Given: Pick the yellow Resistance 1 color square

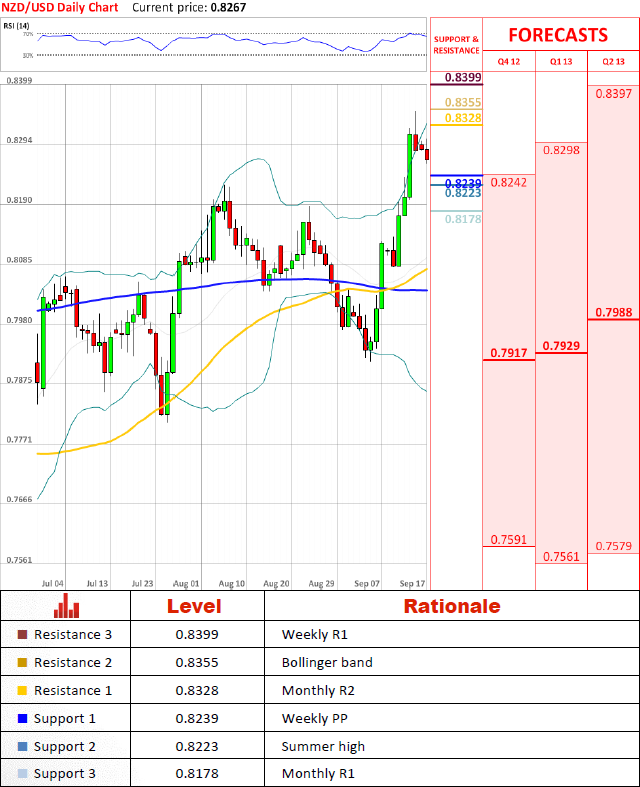Looking at the screenshot, I should [23, 691].
